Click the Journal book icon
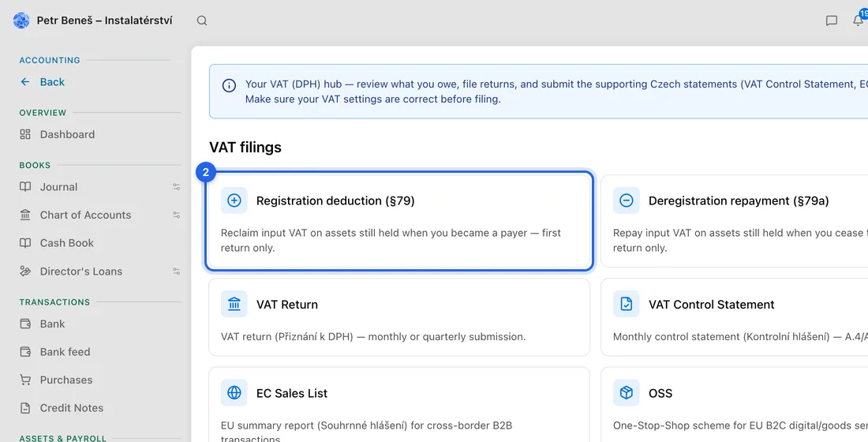Image resolution: width=868 pixels, height=442 pixels. point(25,186)
